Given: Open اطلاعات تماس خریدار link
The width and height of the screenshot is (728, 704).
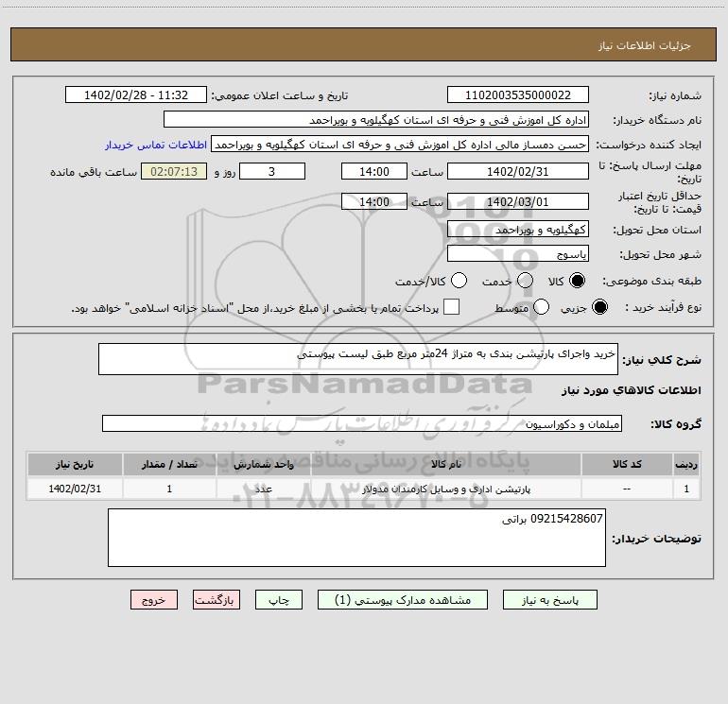Looking at the screenshot, I should [156, 145].
